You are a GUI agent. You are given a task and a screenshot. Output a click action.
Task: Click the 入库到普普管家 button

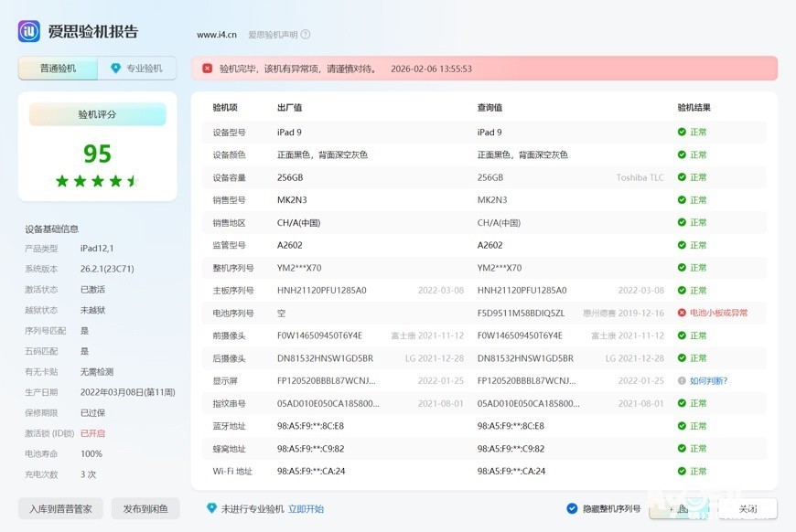(60, 509)
